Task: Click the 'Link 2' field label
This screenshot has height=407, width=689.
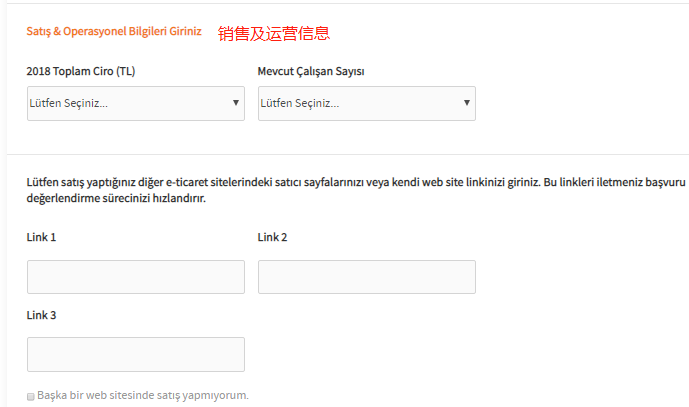Action: coord(273,237)
